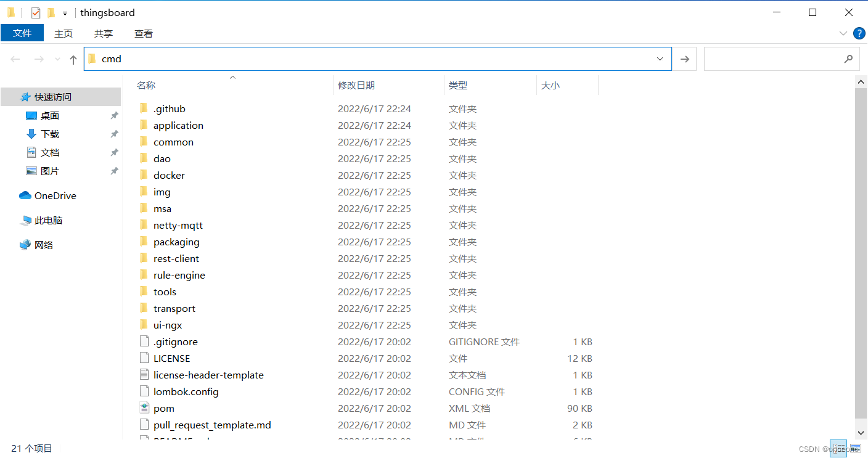Click the pin icon next to 下载
This screenshot has width=868, height=458.
[114, 134]
